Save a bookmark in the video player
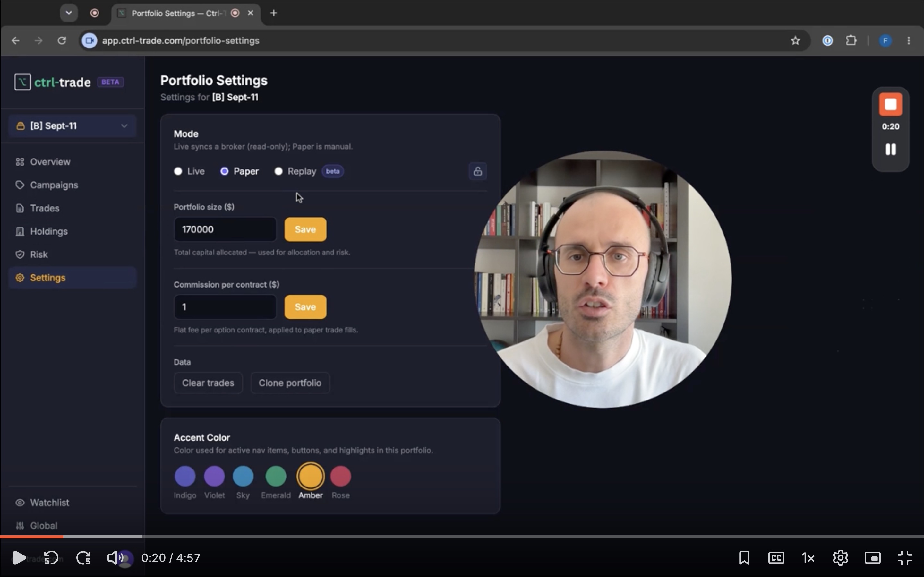924x577 pixels. 744,558
